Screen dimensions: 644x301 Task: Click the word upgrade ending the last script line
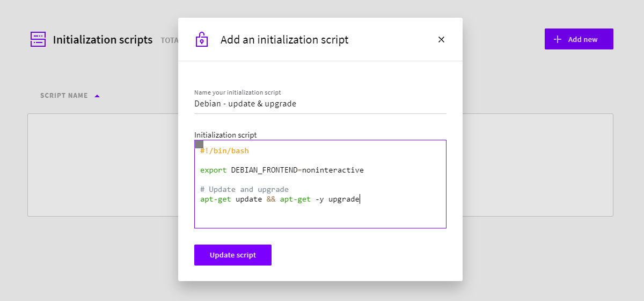(343, 199)
